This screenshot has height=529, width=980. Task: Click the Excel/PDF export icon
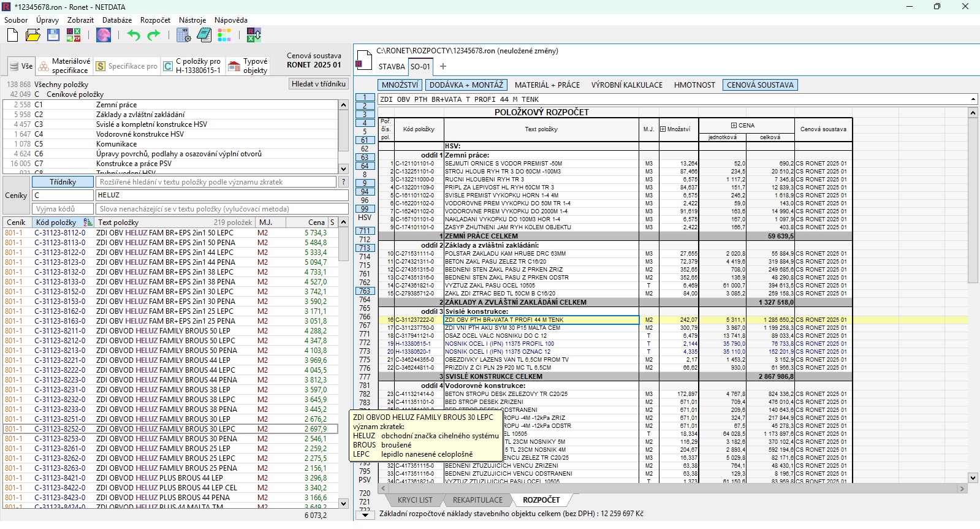[74, 35]
